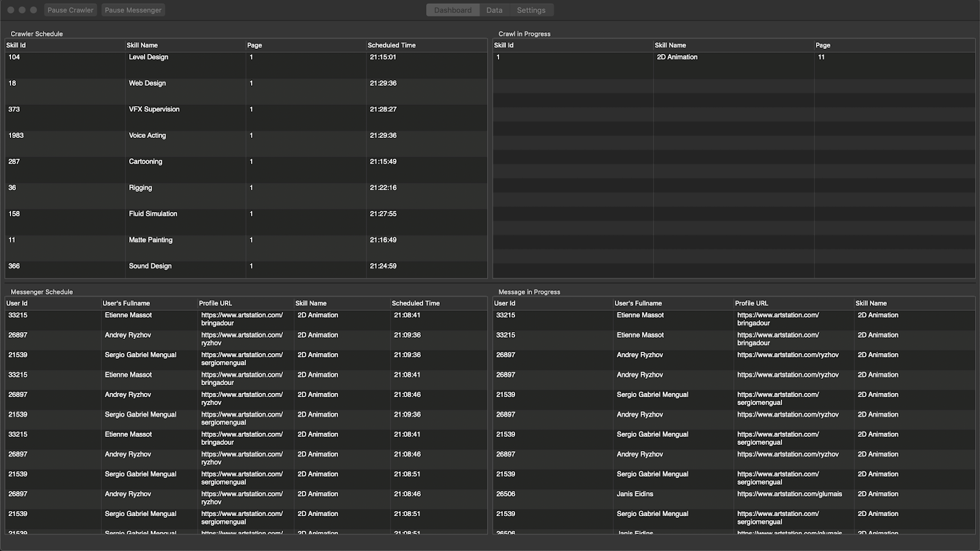The width and height of the screenshot is (980, 551).
Task: Choose the Fluid Simulation schedule entry
Action: pyautogui.click(x=153, y=215)
